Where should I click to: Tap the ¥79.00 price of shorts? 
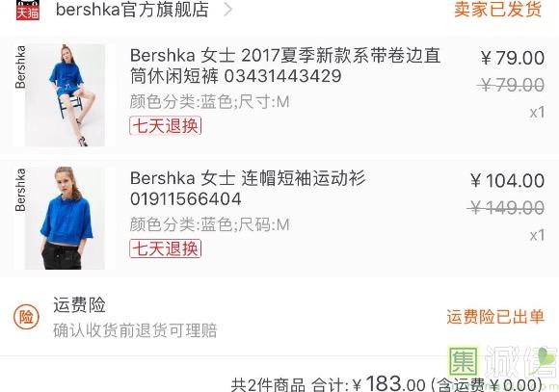513,58
